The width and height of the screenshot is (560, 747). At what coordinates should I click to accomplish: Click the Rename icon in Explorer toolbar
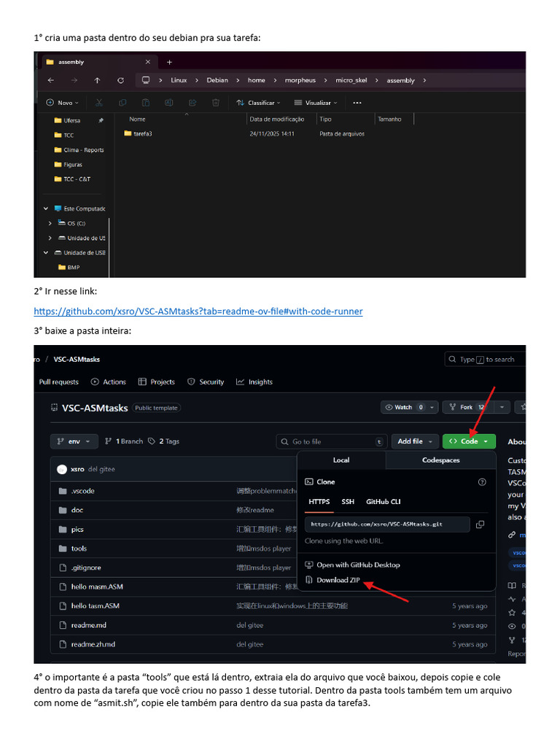[x=168, y=102]
